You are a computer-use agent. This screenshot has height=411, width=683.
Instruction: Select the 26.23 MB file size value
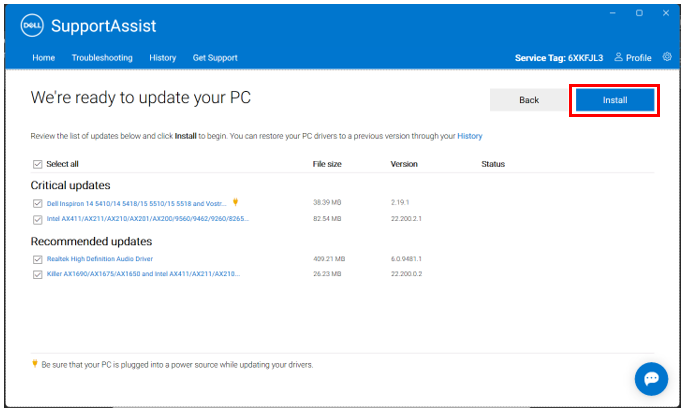(327, 274)
